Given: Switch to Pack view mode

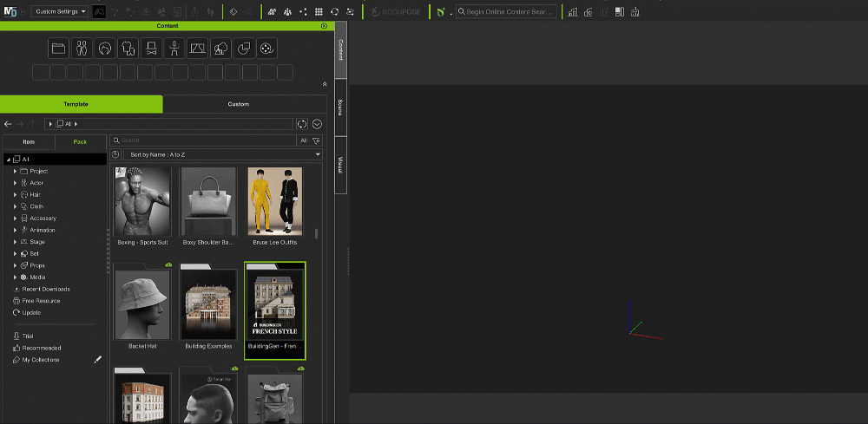Looking at the screenshot, I should pyautogui.click(x=80, y=140).
